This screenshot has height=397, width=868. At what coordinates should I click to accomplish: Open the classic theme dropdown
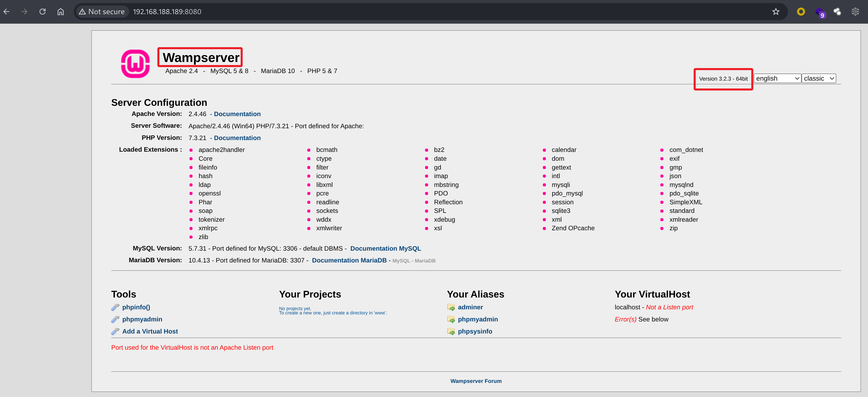(x=818, y=79)
